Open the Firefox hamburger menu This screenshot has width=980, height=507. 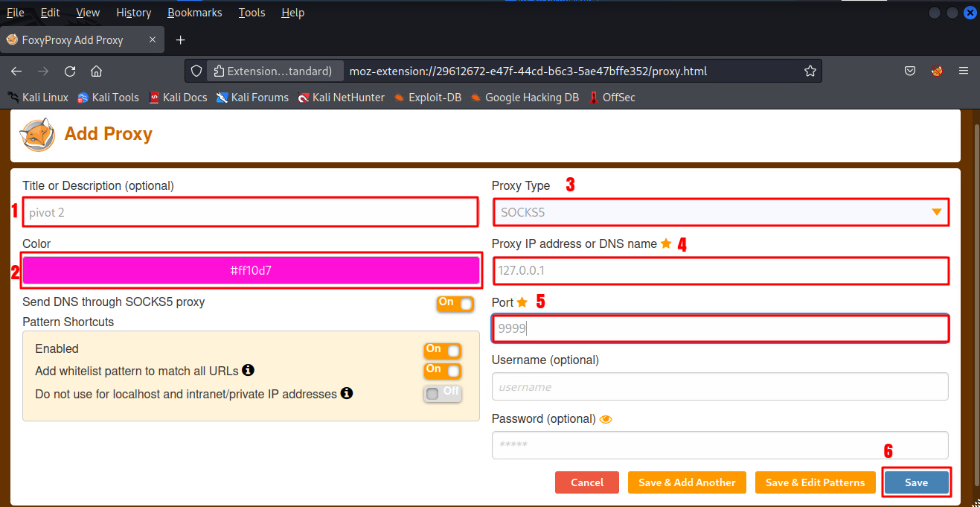click(x=964, y=71)
